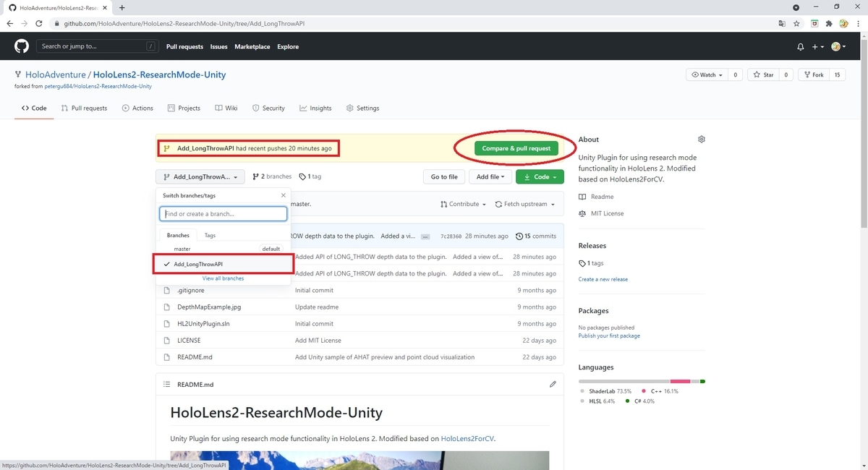Click Publish your first package link
Screen dimensions: 868x470
(x=609, y=336)
